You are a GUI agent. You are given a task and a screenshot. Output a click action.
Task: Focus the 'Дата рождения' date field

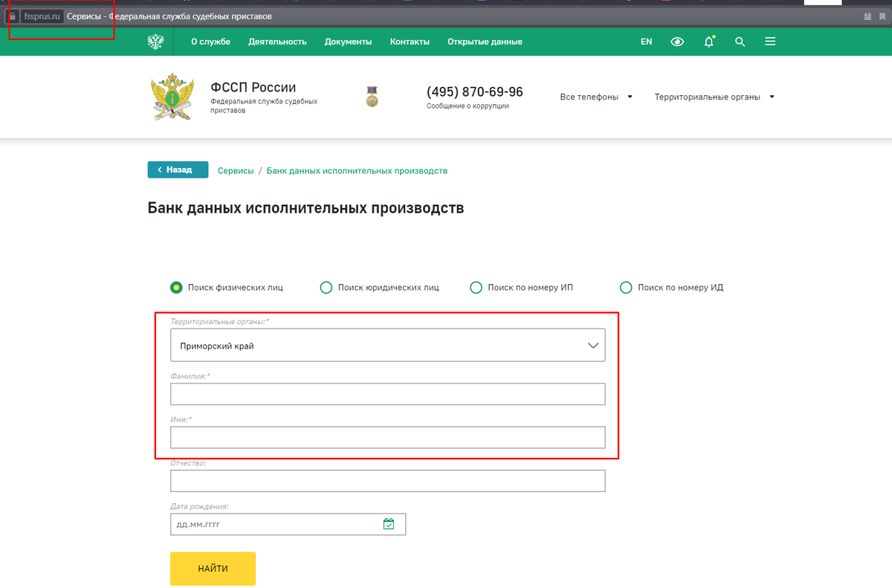point(288,524)
